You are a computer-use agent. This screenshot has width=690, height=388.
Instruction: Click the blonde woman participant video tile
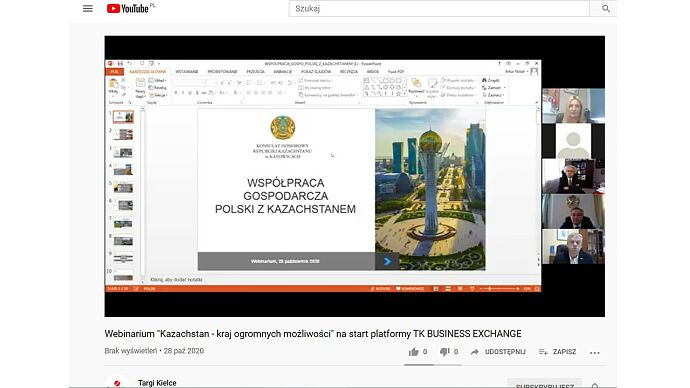[x=573, y=106]
